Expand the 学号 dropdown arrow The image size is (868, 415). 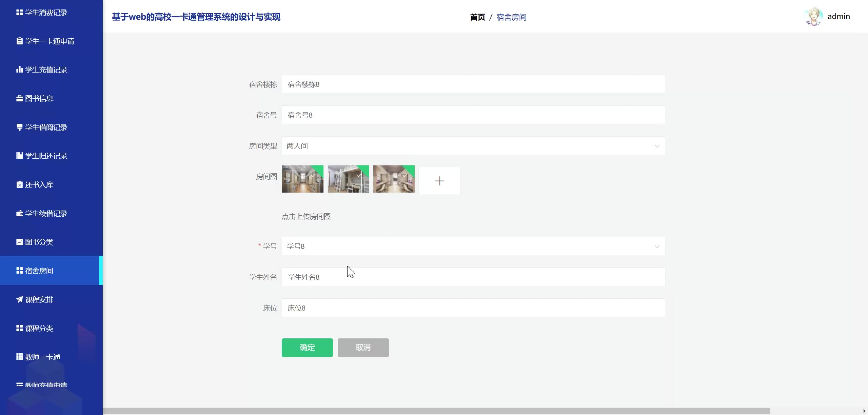point(657,246)
